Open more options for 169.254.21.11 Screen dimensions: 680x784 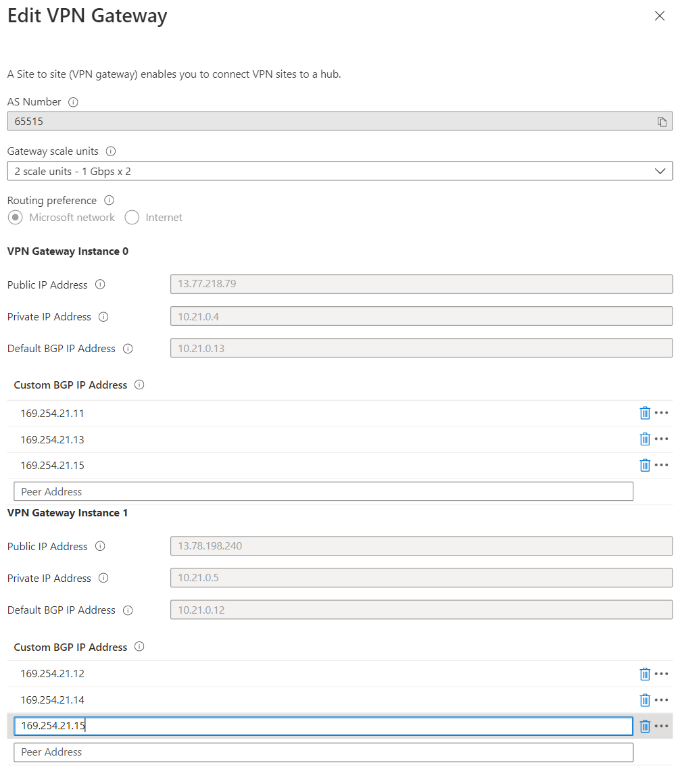point(662,413)
